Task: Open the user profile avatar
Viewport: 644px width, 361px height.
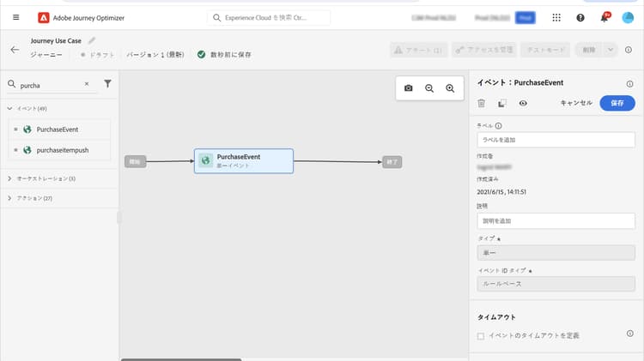Action: (x=628, y=18)
